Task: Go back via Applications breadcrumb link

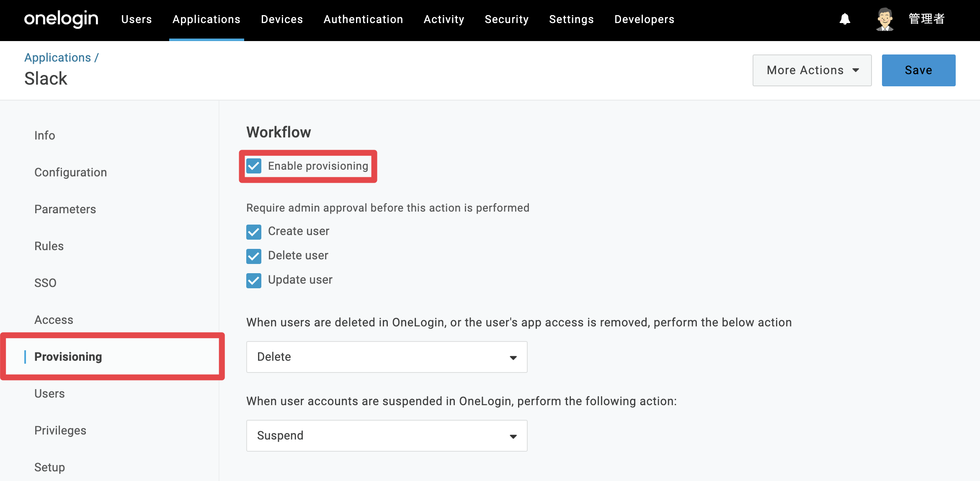Action: click(57, 57)
